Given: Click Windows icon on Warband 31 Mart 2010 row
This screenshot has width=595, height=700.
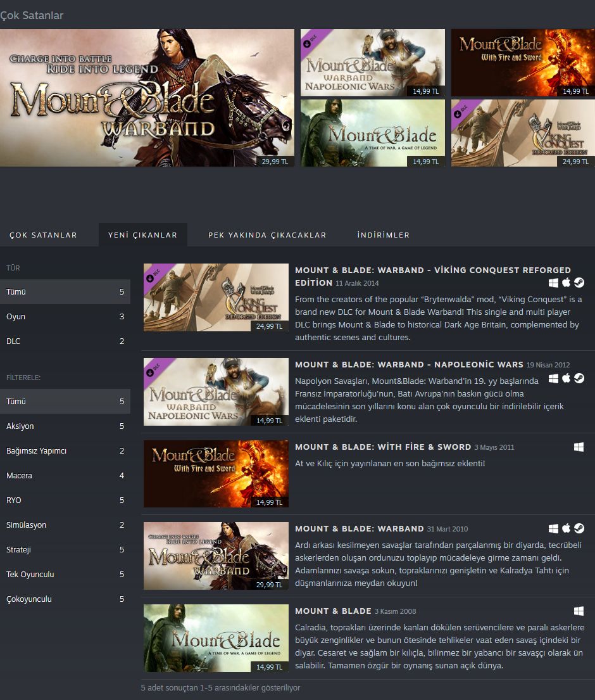Looking at the screenshot, I should pos(553,528).
